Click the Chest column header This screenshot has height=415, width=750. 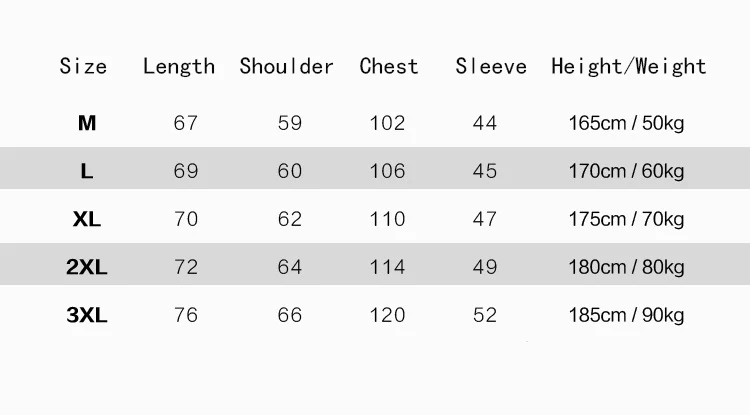click(389, 67)
